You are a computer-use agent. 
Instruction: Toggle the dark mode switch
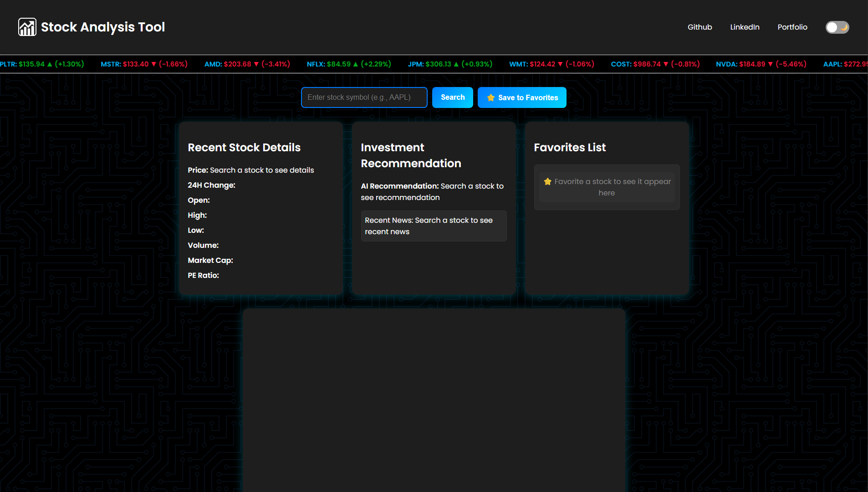[837, 27]
